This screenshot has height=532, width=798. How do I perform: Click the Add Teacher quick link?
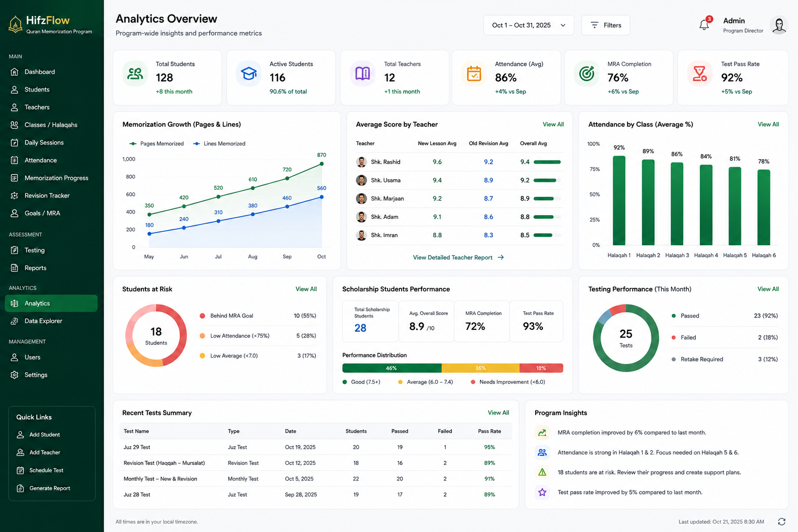click(x=38, y=453)
